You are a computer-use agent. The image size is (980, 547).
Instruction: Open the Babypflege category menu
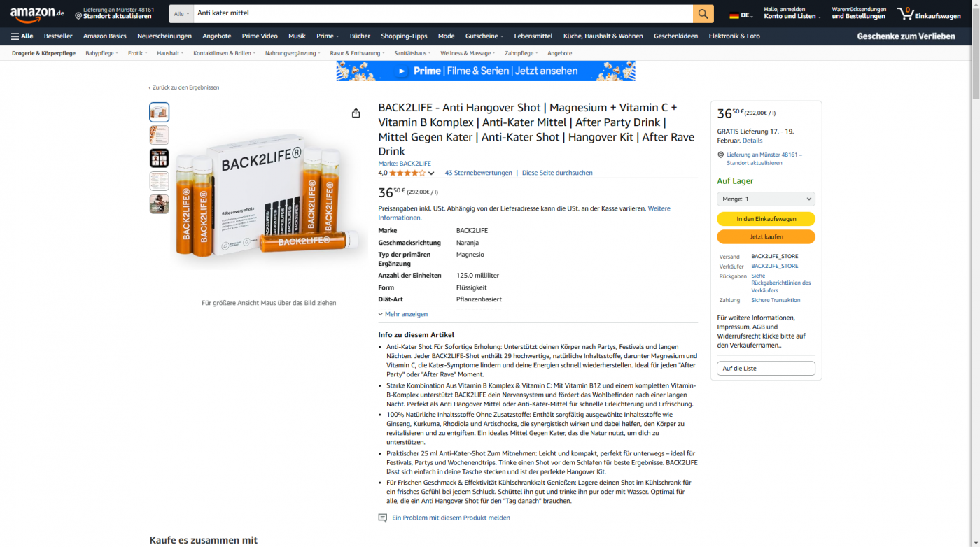tap(101, 53)
